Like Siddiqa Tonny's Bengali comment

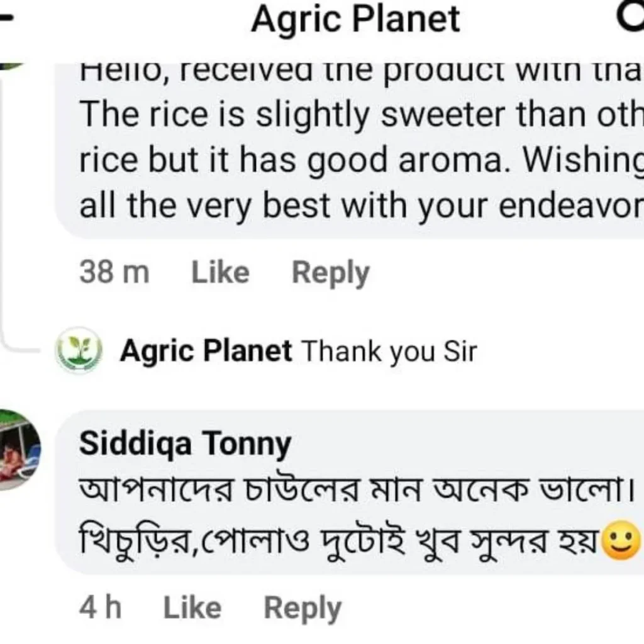coord(194,607)
